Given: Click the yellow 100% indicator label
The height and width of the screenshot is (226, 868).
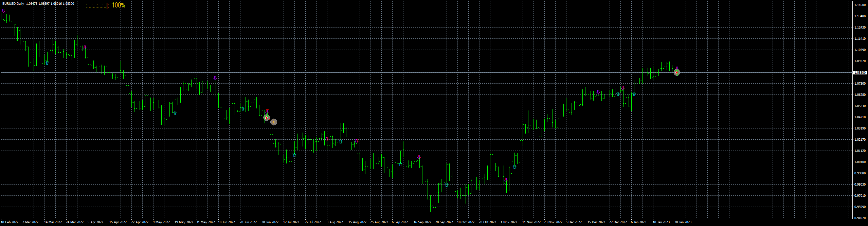Looking at the screenshot, I should click(119, 5).
